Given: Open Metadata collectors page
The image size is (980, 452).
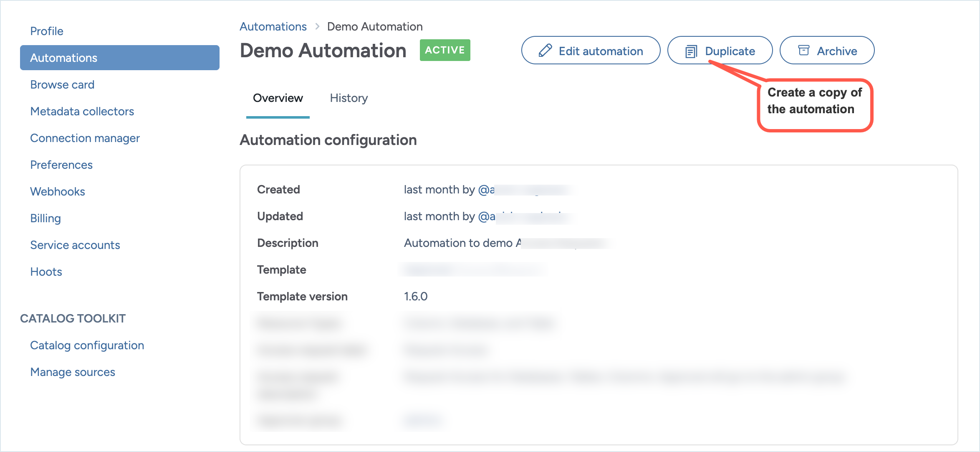Looking at the screenshot, I should [82, 111].
